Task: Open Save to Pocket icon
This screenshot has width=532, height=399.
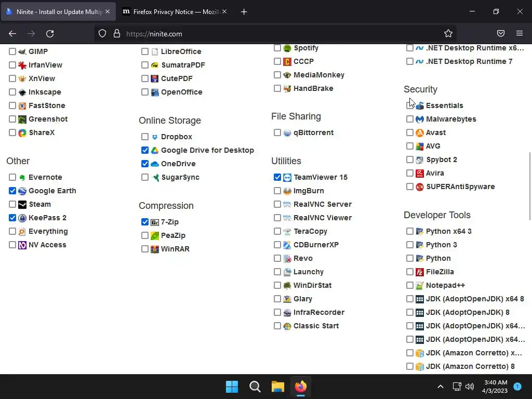Action: [501, 33]
